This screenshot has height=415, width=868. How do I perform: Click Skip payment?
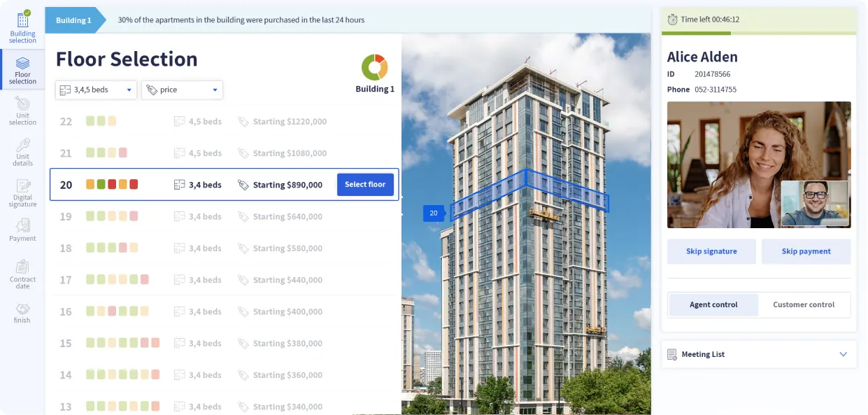click(x=806, y=251)
